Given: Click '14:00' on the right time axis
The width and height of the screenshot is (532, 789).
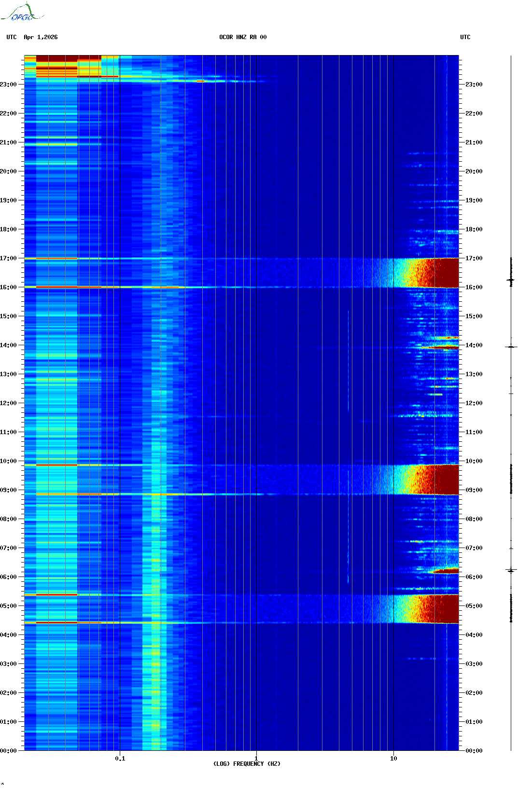Looking at the screenshot, I should coord(474,345).
